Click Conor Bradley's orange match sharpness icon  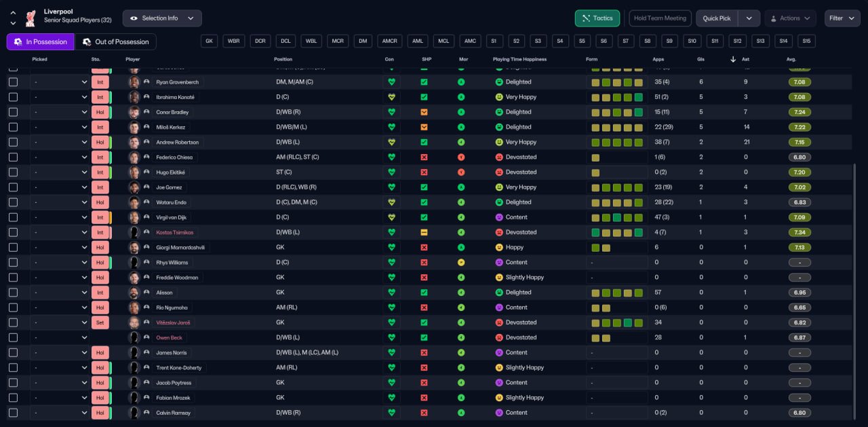click(424, 112)
